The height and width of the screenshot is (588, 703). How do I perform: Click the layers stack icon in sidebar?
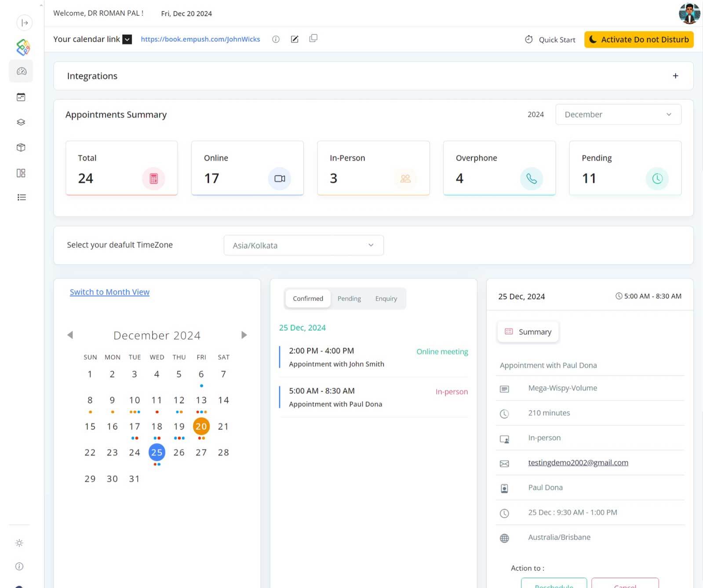21,122
